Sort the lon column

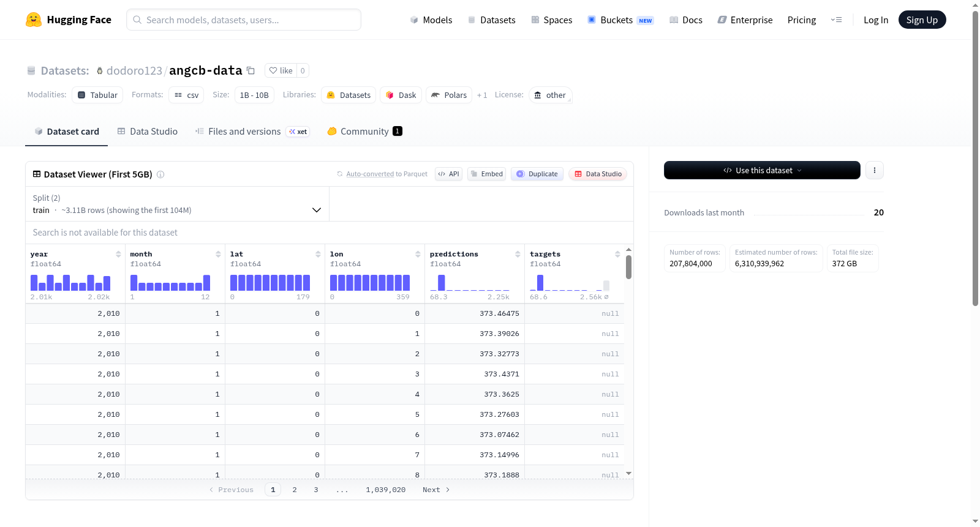point(418,254)
